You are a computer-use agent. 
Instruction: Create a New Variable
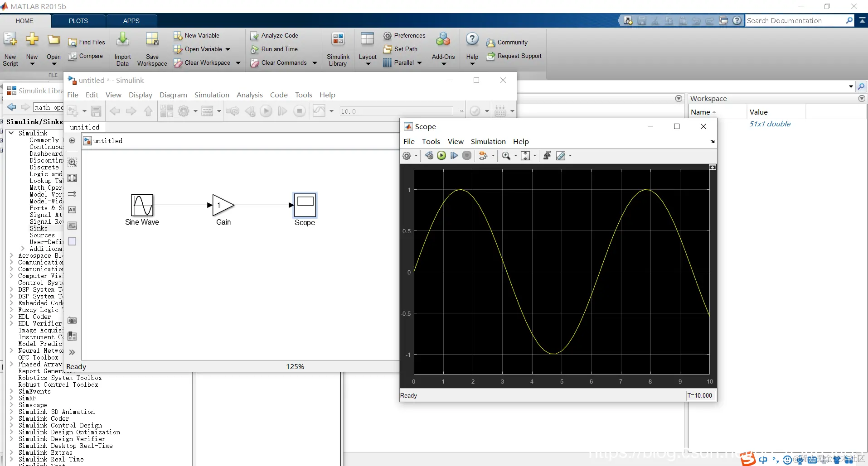pyautogui.click(x=196, y=36)
